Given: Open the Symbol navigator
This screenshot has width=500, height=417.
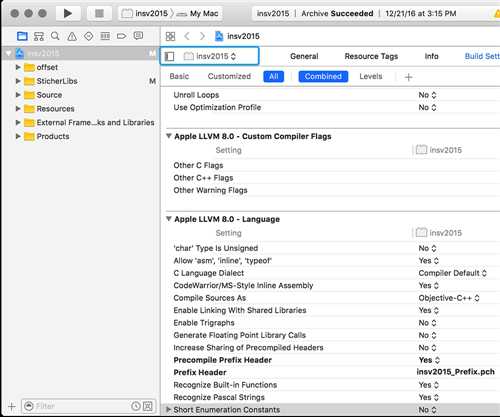Looking at the screenshot, I should click(x=39, y=36).
